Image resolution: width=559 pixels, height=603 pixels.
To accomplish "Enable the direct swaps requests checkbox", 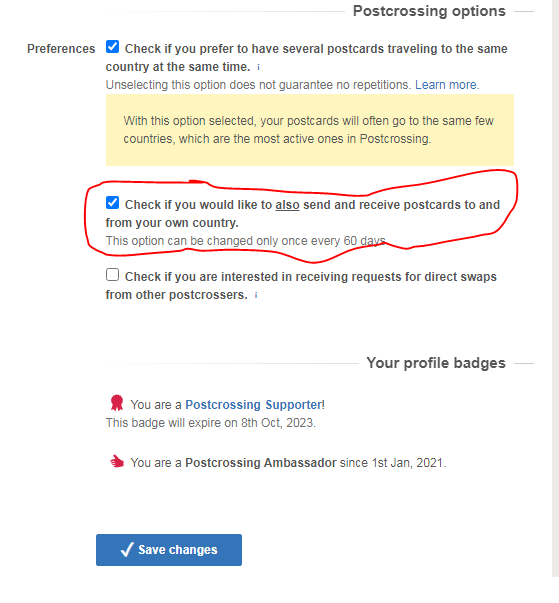I will 112,275.
